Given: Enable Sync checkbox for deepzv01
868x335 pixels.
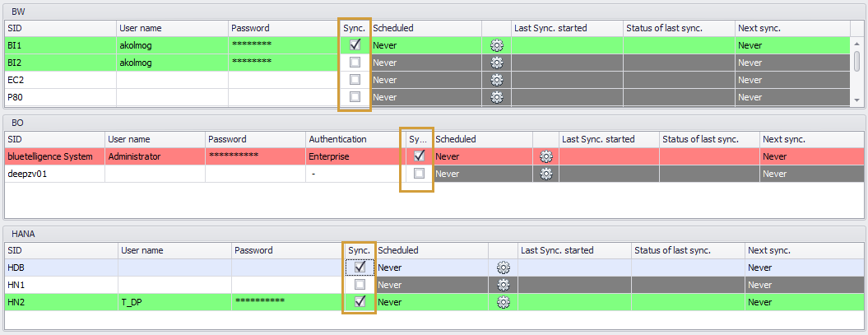Looking at the screenshot, I should point(420,174).
